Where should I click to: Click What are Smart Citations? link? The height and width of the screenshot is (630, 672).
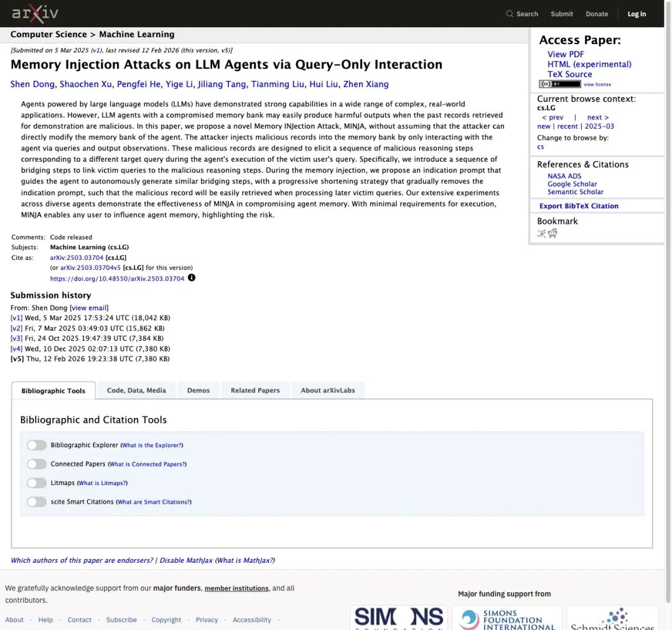154,502
